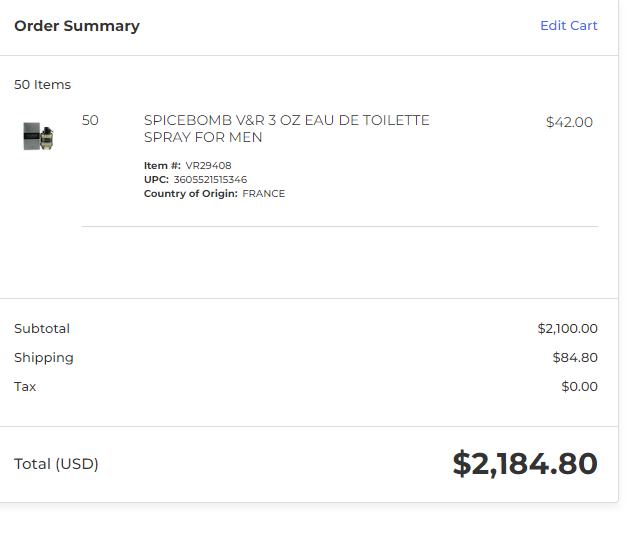Click the quantity 50 beside the product

(90, 120)
